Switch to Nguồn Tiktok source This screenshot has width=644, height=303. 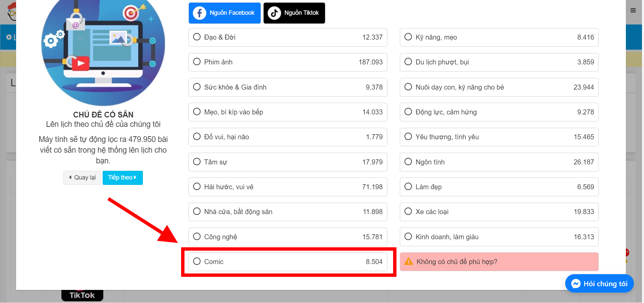click(x=294, y=13)
